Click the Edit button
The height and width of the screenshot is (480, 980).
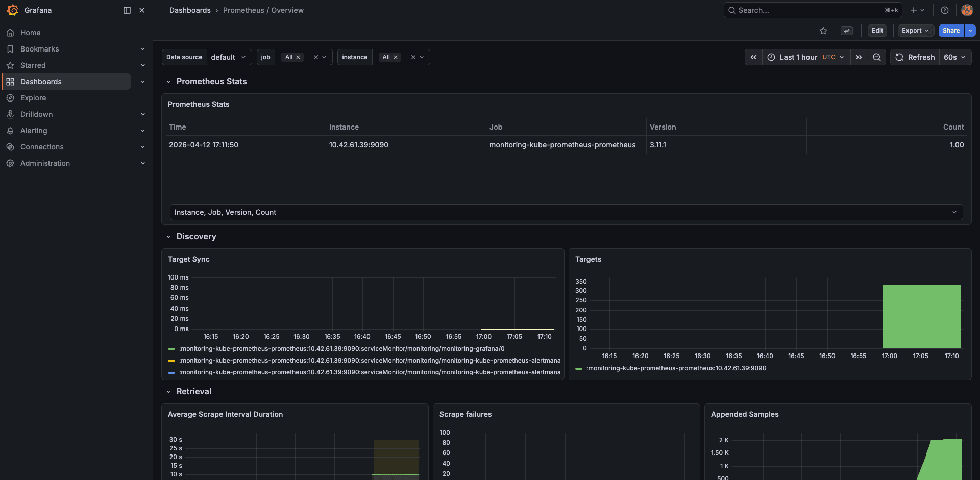pos(877,31)
